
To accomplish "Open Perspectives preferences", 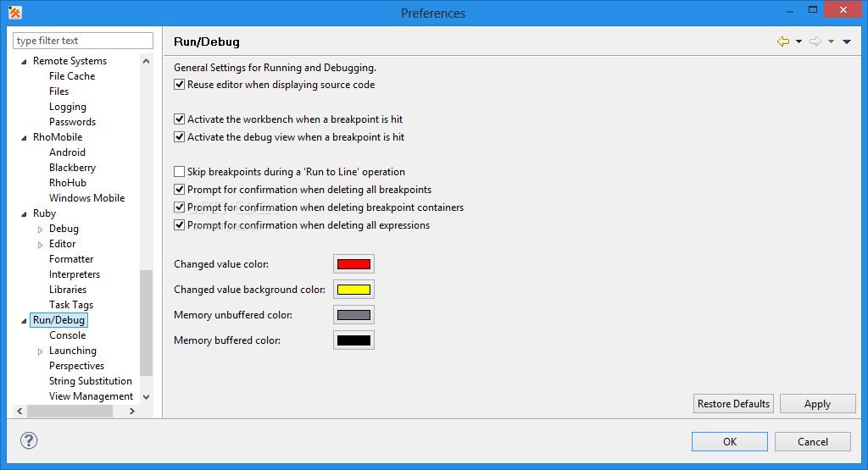I will 76,366.
